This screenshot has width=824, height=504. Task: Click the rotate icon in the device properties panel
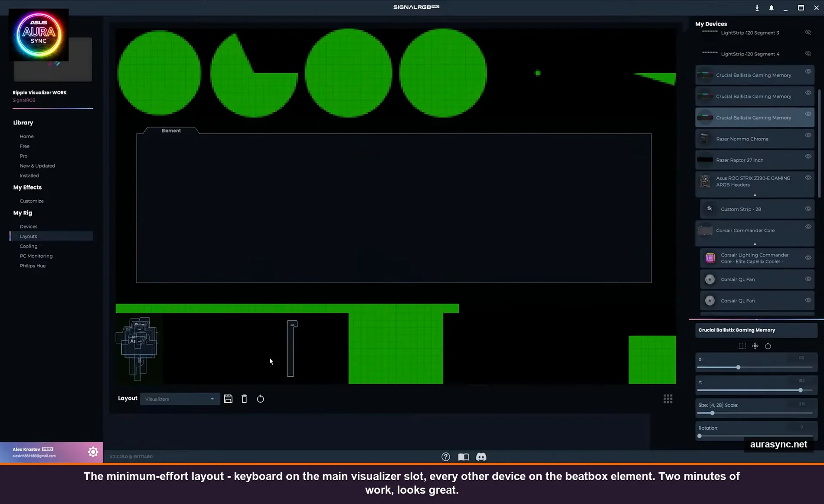click(768, 346)
